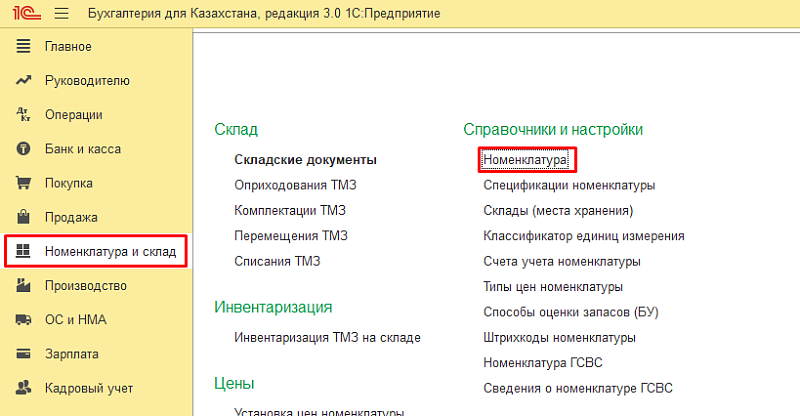Click the Банк и касса coin icon

pos(24,149)
